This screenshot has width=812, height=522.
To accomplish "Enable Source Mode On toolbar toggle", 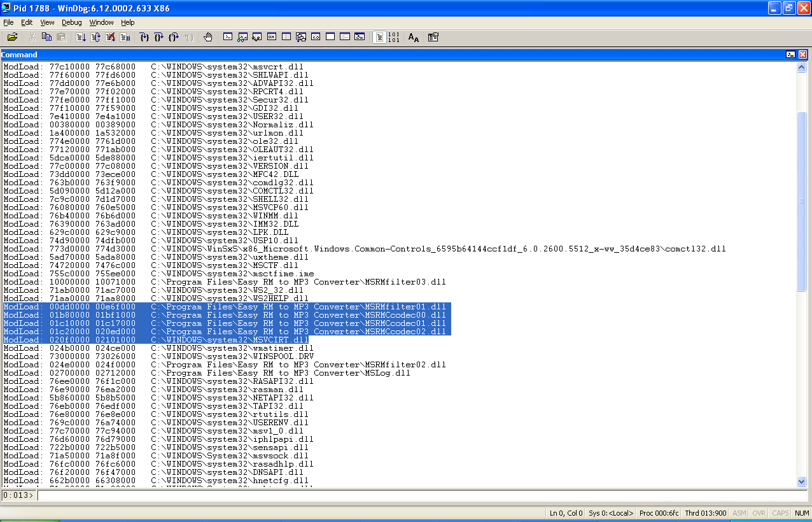I will [379, 38].
